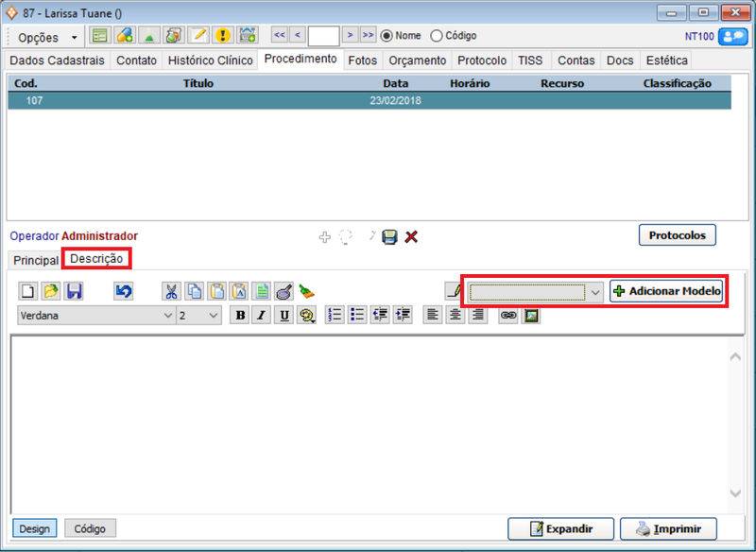Click the Underline formatting icon
Viewport: 756px width, 552px height.
tap(283, 316)
